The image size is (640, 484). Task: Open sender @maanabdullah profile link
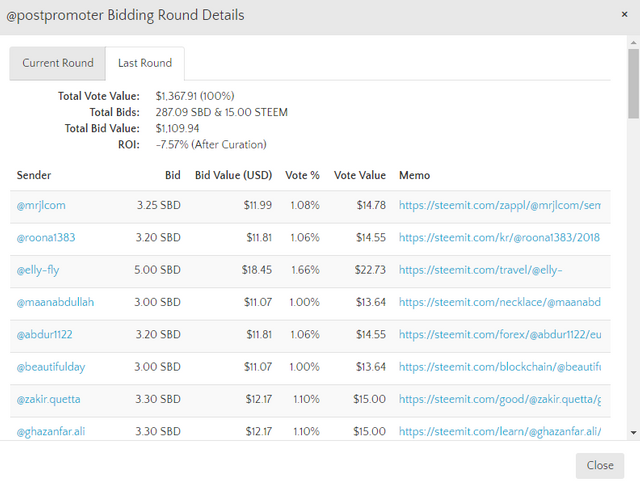[x=55, y=302]
